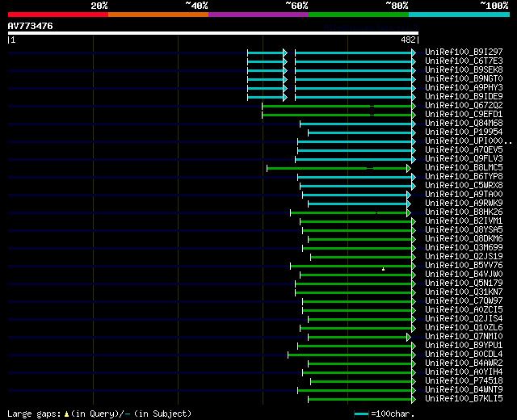517x420 pixels.
Task: Select the UniRef100_Q5N179 label
Action: [x=464, y=283]
